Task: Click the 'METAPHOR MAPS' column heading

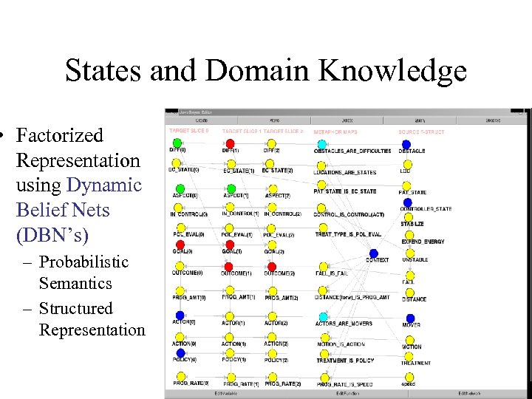Action: tap(335, 132)
